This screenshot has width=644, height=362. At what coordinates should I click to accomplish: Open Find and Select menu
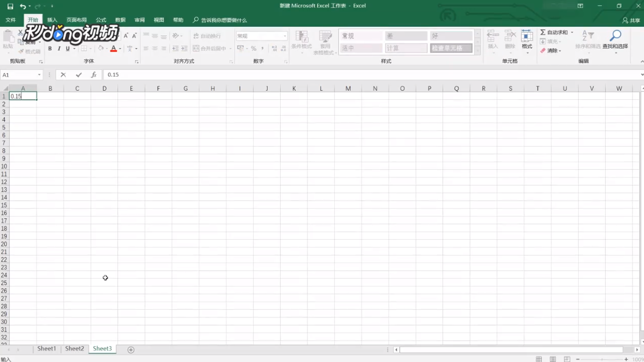pos(615,40)
